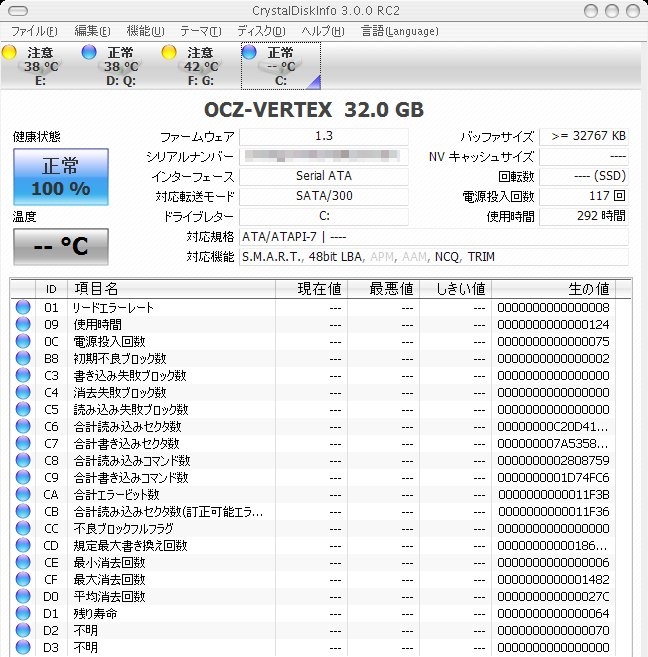
Task: Click status icon of row C7
Action: pyautogui.click(x=23, y=443)
